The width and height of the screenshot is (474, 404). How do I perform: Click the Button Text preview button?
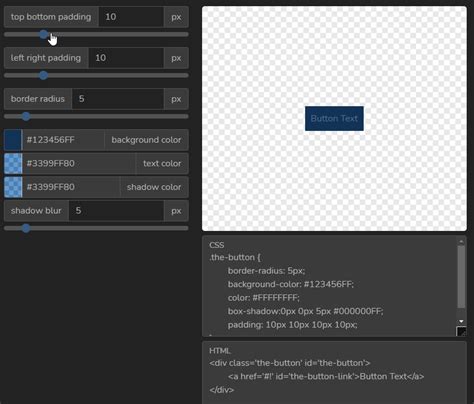(334, 119)
